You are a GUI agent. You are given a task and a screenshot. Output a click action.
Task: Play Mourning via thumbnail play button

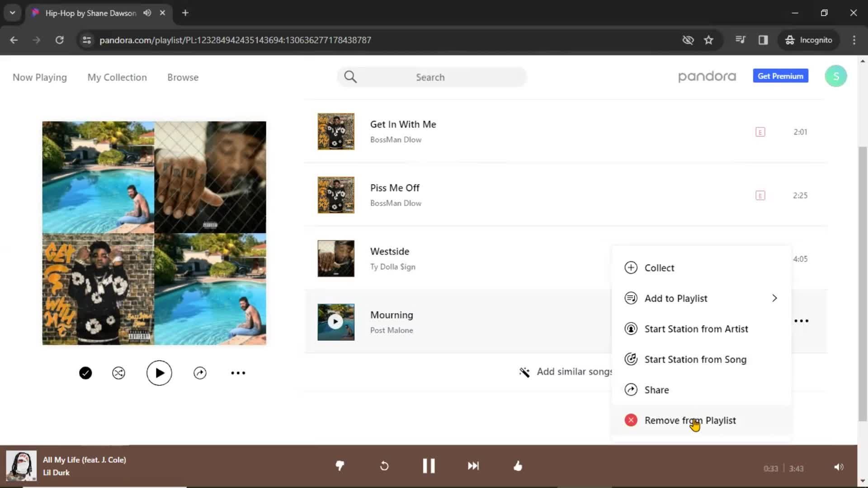tap(335, 322)
